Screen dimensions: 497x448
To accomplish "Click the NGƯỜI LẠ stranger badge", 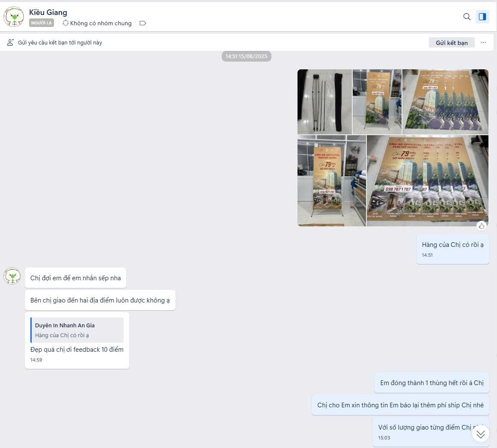I will (42, 23).
